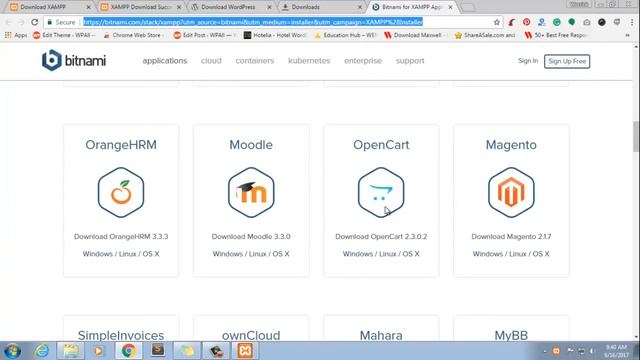This screenshot has height=360, width=640.
Task: Open XAMPP from the taskbar
Action: (245, 351)
